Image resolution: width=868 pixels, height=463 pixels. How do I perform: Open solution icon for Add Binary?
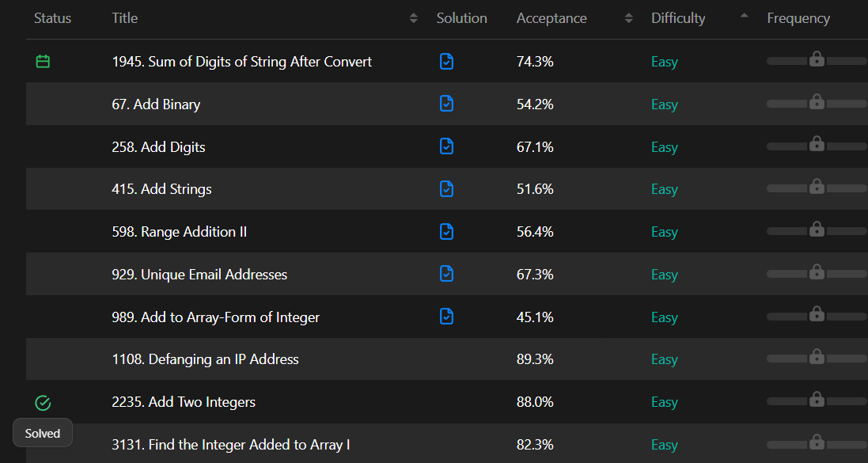(x=447, y=104)
